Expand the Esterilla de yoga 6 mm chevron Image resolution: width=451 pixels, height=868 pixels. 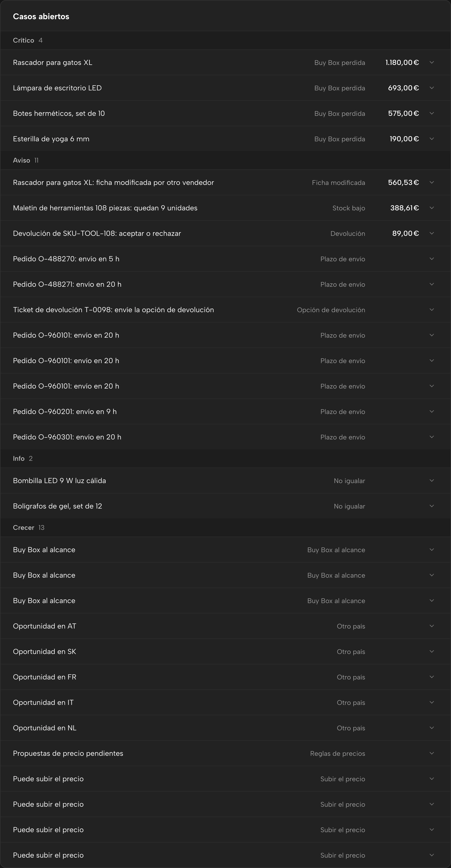(431, 139)
